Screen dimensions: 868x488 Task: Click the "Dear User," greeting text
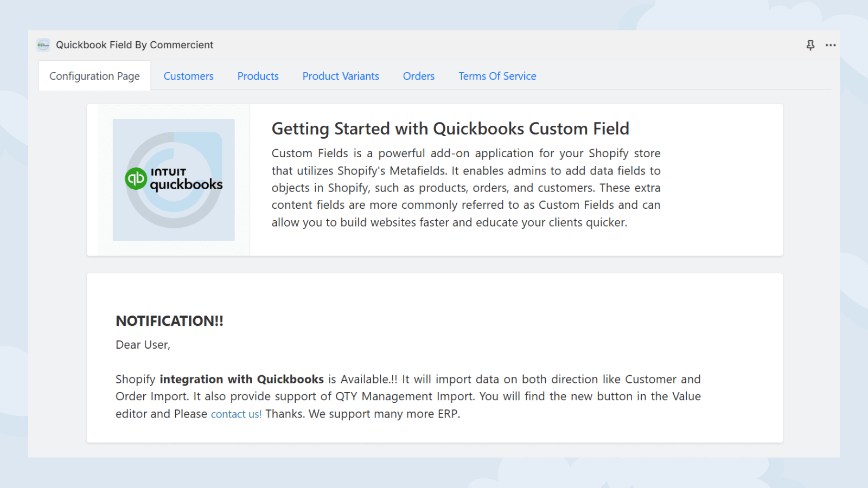click(x=143, y=345)
